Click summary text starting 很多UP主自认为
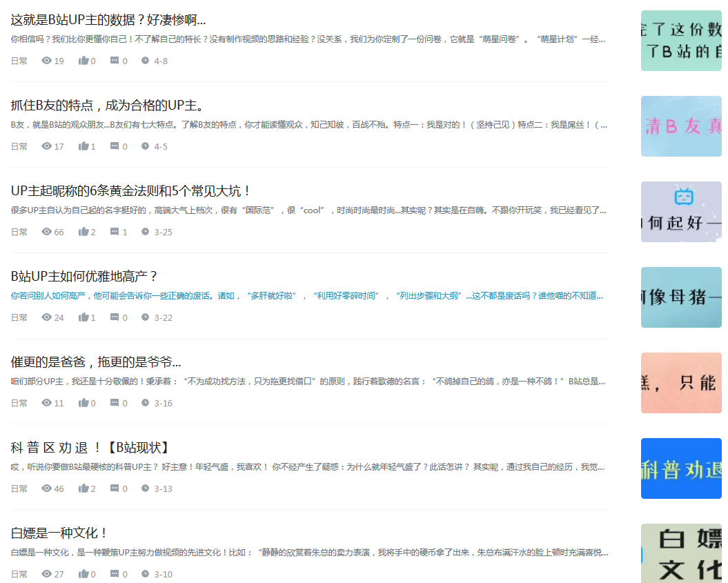The width and height of the screenshot is (728, 583). pyautogui.click(x=308, y=210)
